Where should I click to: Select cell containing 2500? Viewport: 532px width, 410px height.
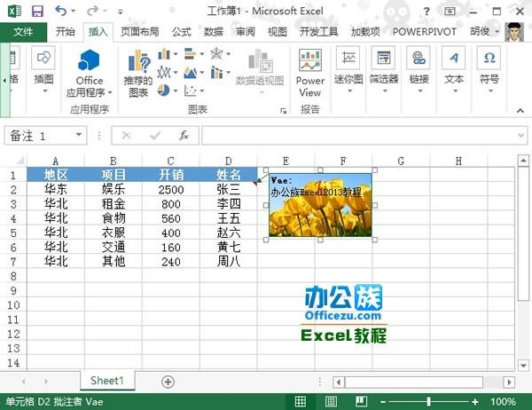(x=171, y=189)
